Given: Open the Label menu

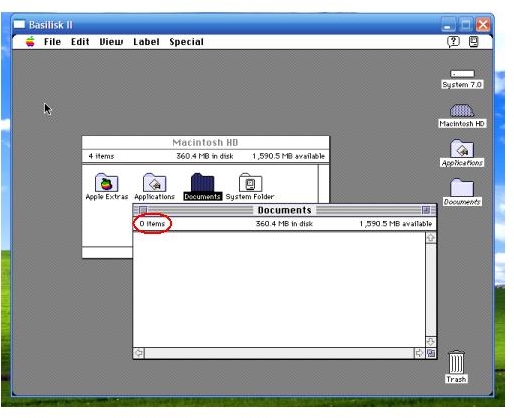Looking at the screenshot, I should pos(146,42).
